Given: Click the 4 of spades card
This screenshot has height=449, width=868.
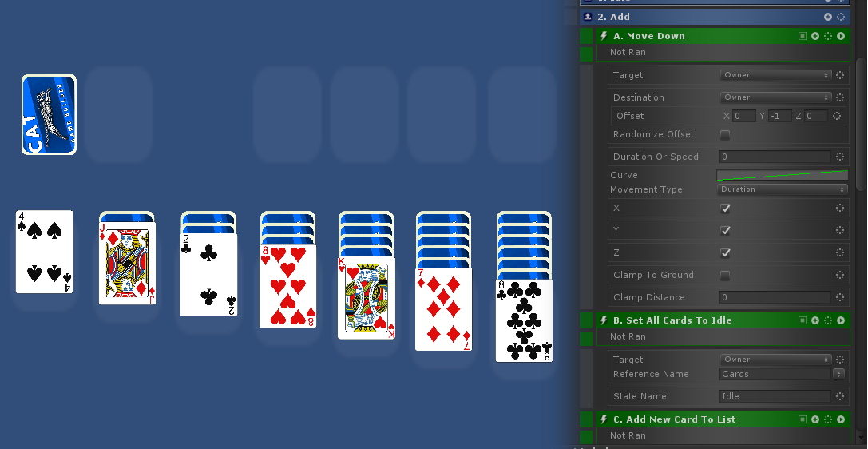Looking at the screenshot, I should 44,252.
